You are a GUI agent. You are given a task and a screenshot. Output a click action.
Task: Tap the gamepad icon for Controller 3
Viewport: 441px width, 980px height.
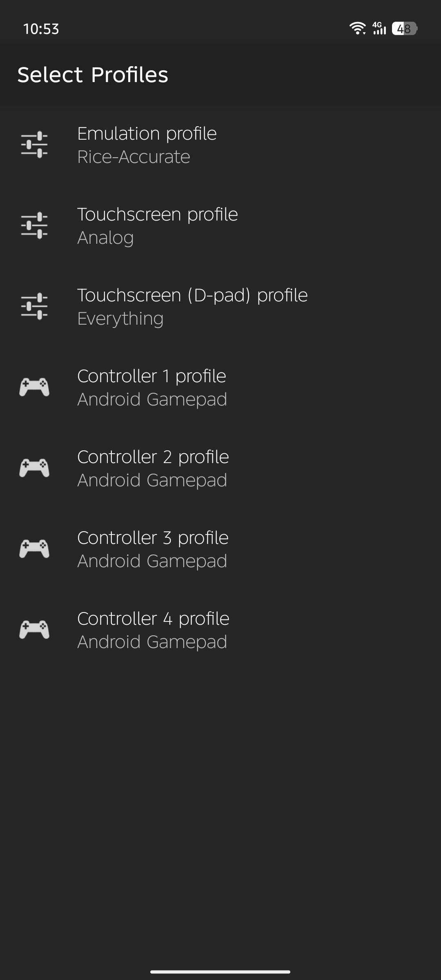(34, 549)
